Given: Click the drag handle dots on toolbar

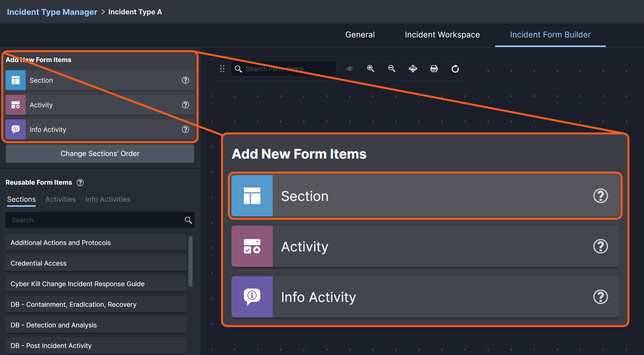Looking at the screenshot, I should coord(222,69).
